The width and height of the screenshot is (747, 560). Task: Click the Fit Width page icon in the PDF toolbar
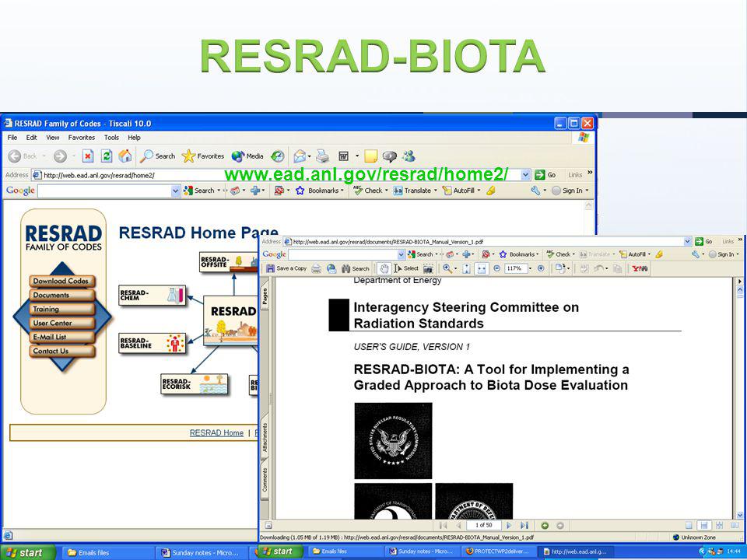[482, 268]
